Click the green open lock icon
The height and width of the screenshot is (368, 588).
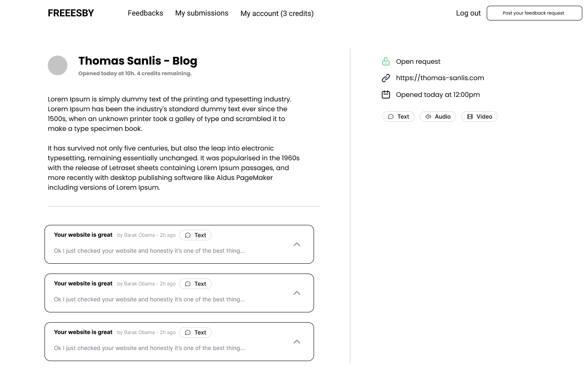pos(385,62)
